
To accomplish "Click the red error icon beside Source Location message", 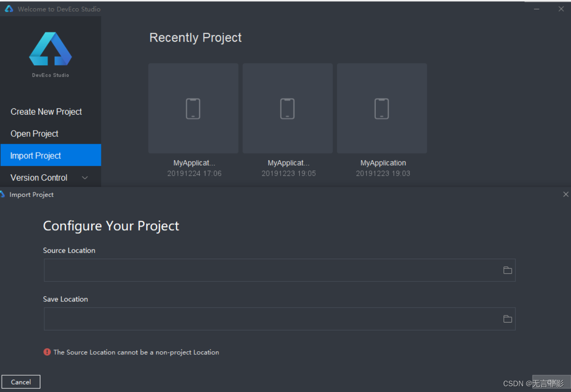I will coord(47,352).
